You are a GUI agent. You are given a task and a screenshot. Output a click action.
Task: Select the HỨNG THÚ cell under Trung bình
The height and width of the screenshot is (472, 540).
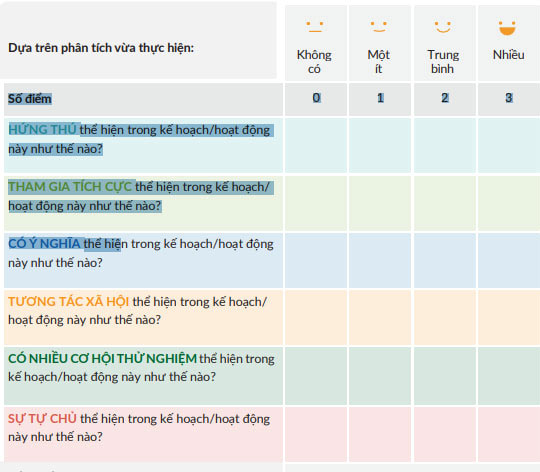[445, 145]
